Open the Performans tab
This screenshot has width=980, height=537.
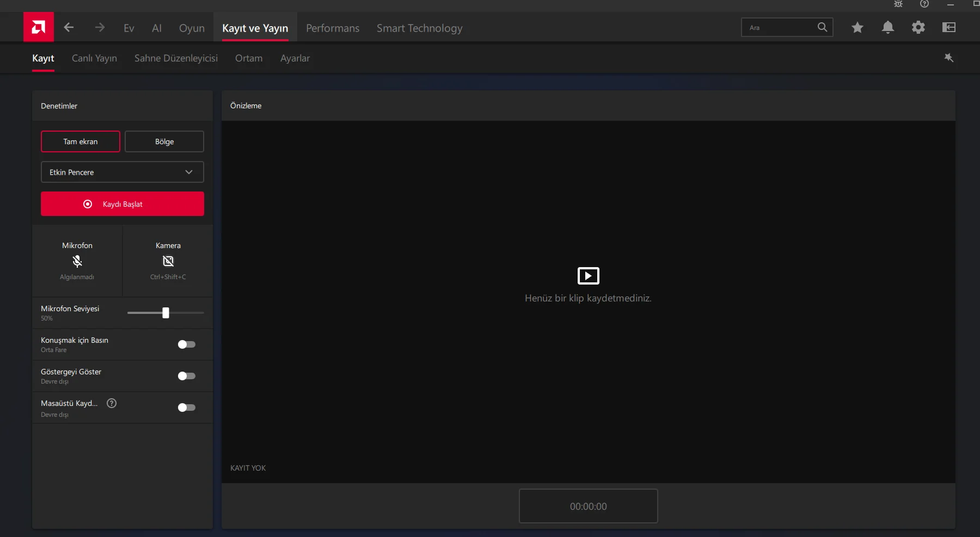click(333, 28)
